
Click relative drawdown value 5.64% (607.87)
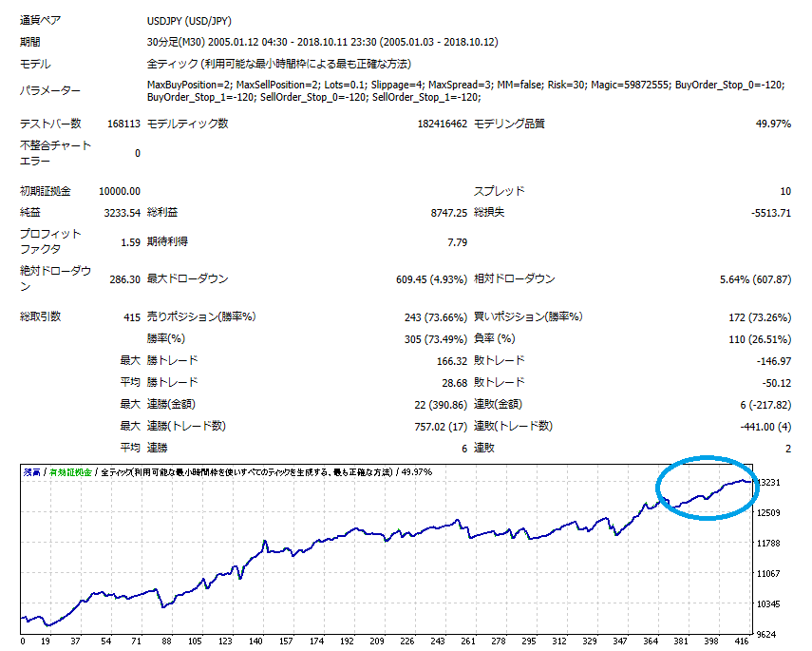756,279
